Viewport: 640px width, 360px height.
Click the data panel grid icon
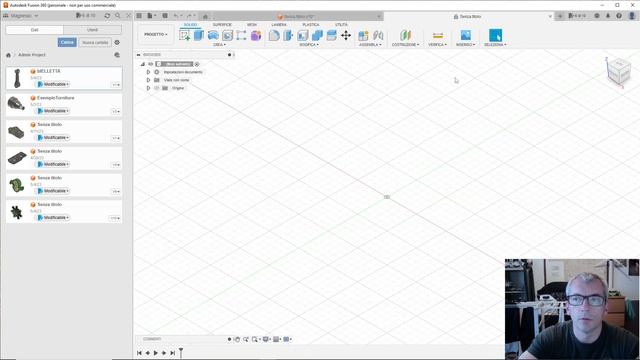139,16
